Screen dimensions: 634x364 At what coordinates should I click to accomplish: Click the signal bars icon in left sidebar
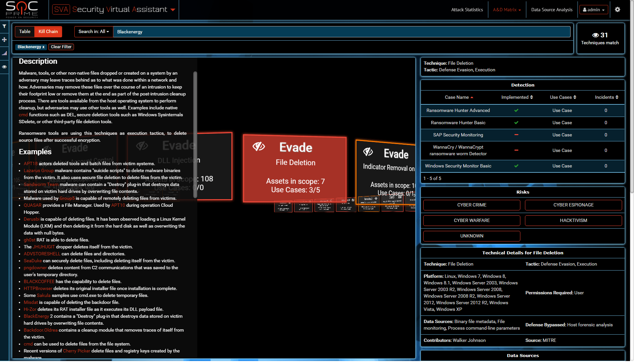coord(4,53)
